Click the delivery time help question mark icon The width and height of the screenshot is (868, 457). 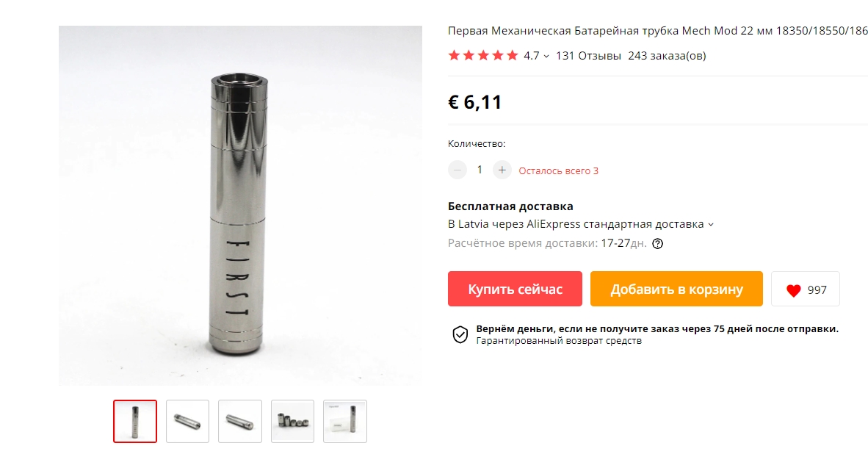(657, 244)
